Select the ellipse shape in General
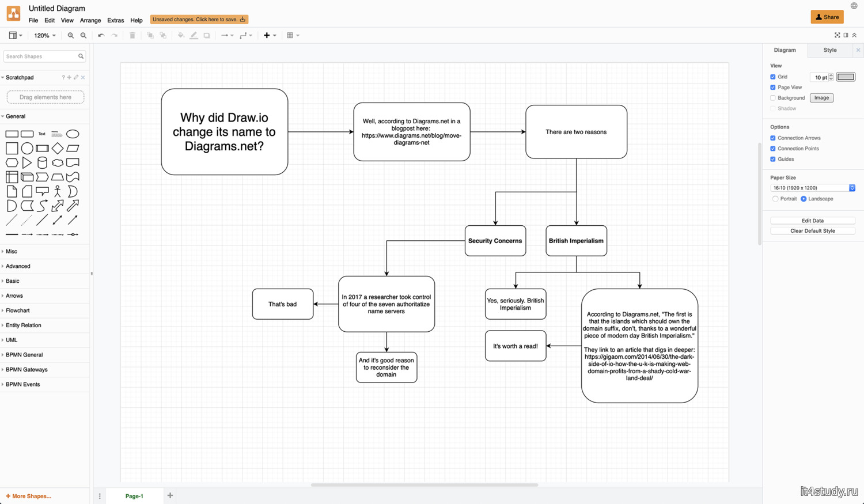864x504 pixels. tap(73, 134)
